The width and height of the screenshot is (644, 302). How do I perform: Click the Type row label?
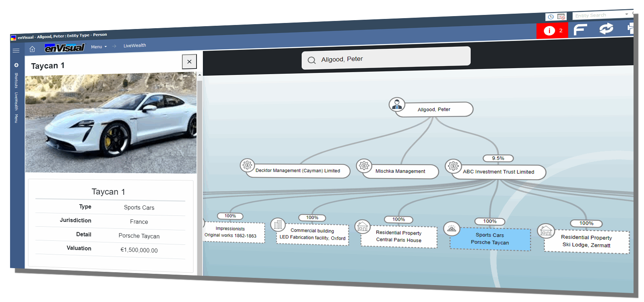tap(85, 207)
